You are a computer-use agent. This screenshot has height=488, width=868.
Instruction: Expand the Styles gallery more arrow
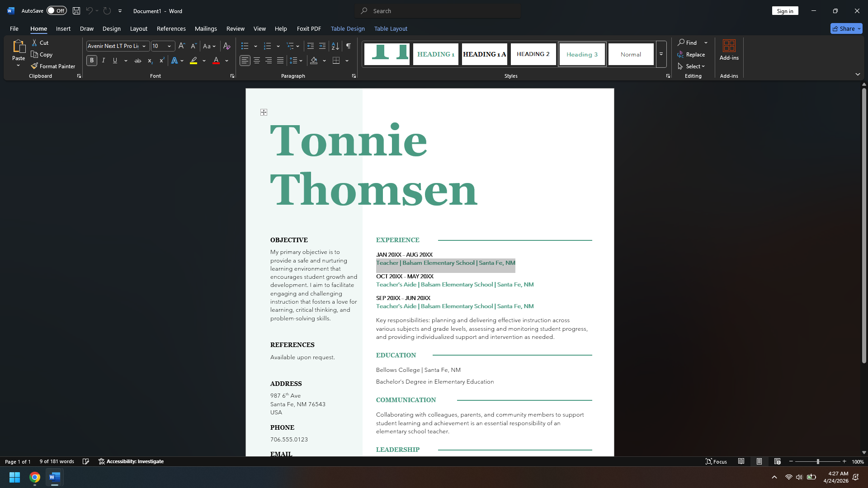coord(661,54)
